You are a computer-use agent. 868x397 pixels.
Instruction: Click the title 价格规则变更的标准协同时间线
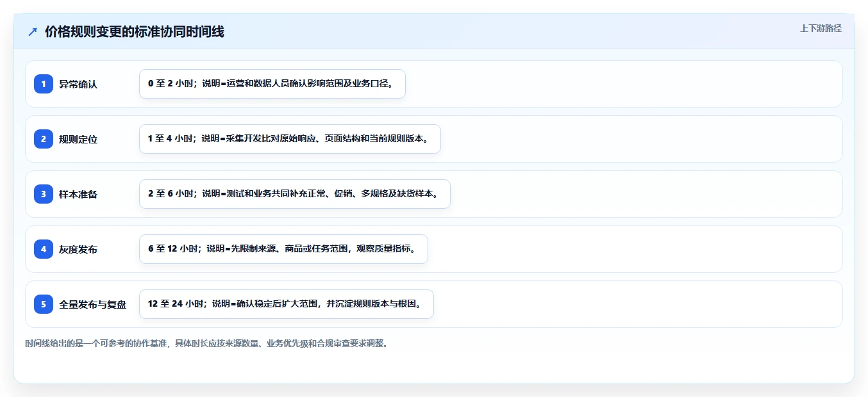pyautogui.click(x=135, y=32)
